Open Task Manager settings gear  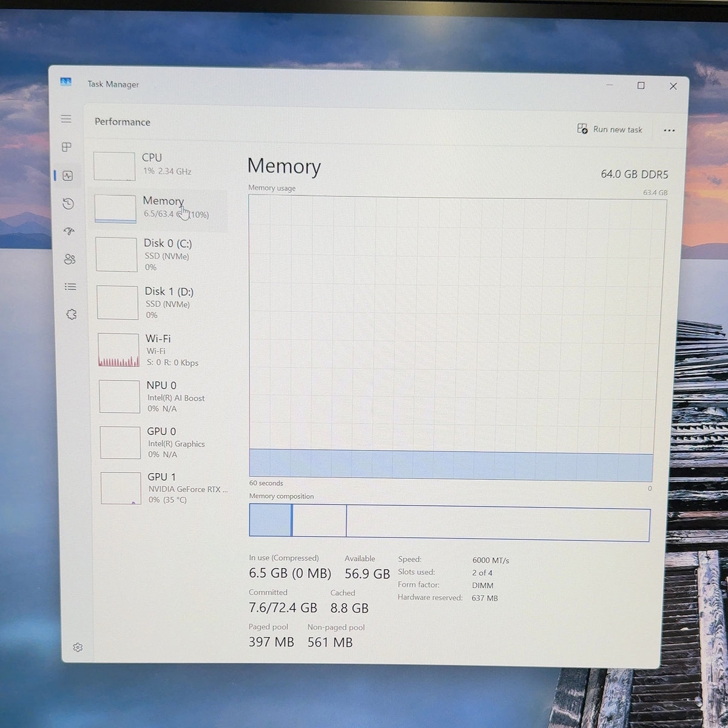coord(78,647)
